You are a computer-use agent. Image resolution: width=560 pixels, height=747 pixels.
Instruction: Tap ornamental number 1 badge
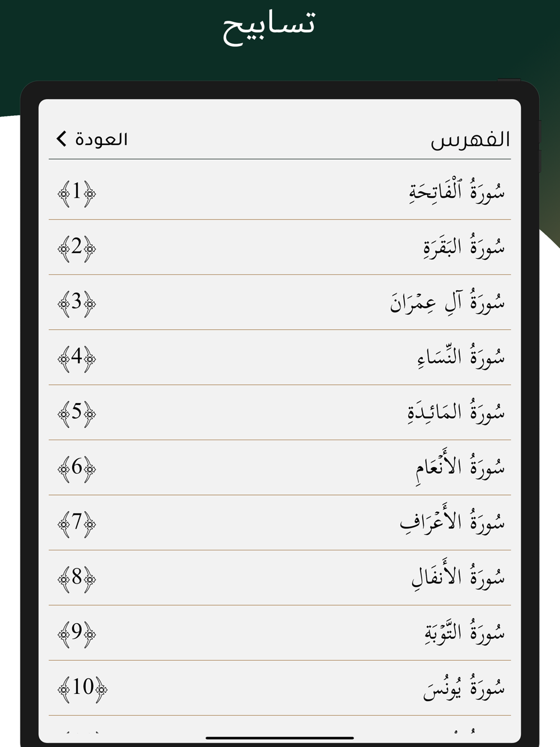point(77,193)
